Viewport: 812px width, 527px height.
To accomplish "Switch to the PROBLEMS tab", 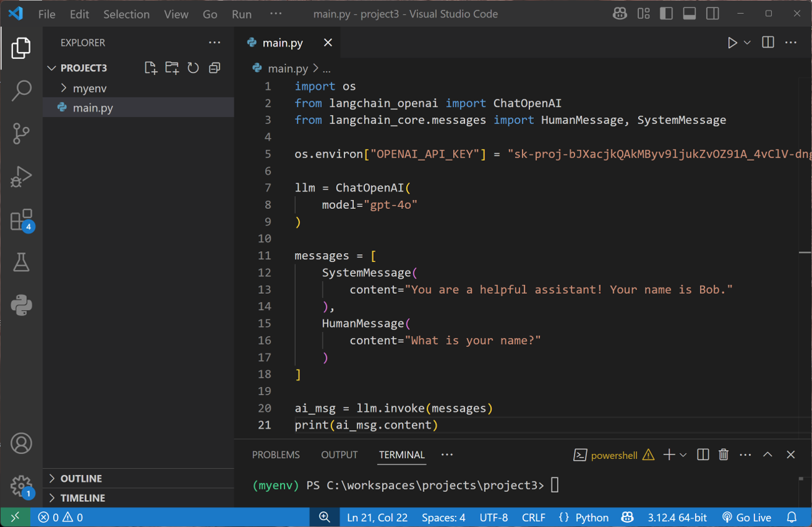I will click(x=276, y=454).
